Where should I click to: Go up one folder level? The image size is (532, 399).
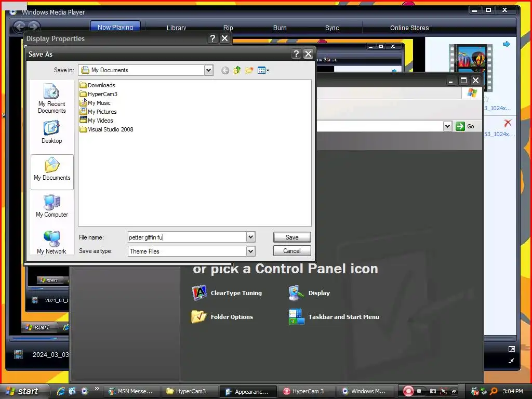(237, 70)
